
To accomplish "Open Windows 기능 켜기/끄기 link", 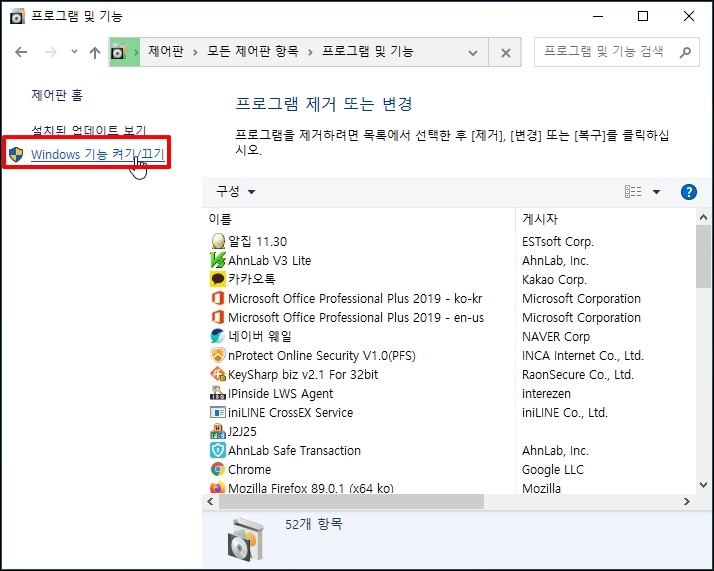I will (x=97, y=154).
